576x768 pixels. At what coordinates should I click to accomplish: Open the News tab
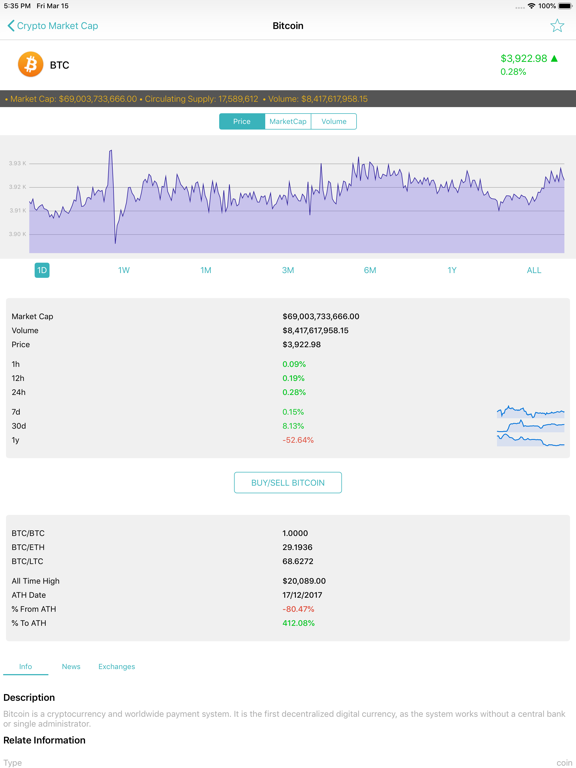71,667
